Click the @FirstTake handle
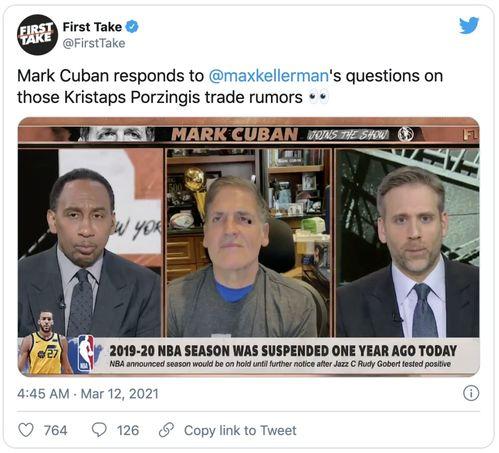499x453 pixels. (x=94, y=43)
